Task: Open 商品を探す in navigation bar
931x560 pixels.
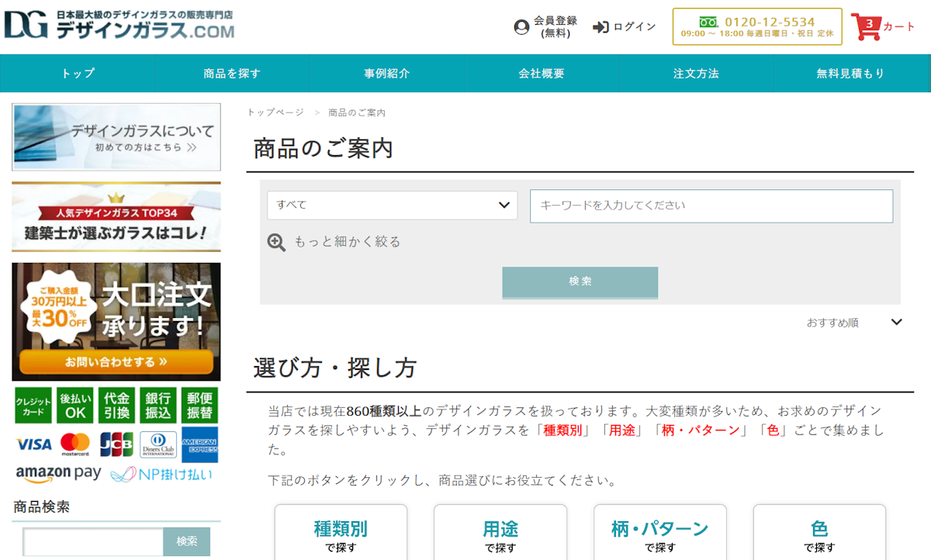Action: [232, 74]
